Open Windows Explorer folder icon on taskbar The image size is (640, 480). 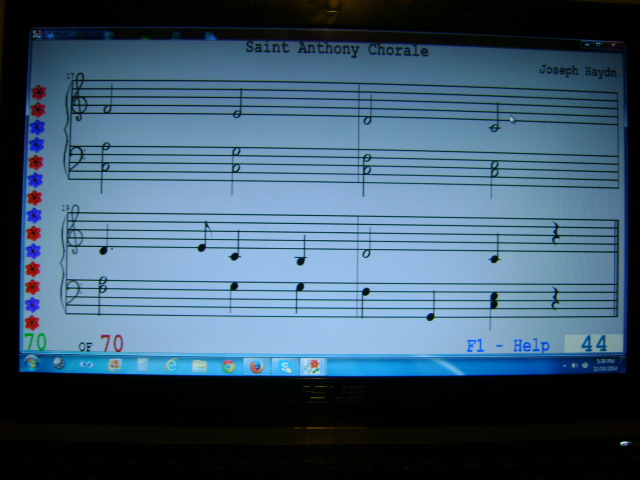click(x=200, y=366)
